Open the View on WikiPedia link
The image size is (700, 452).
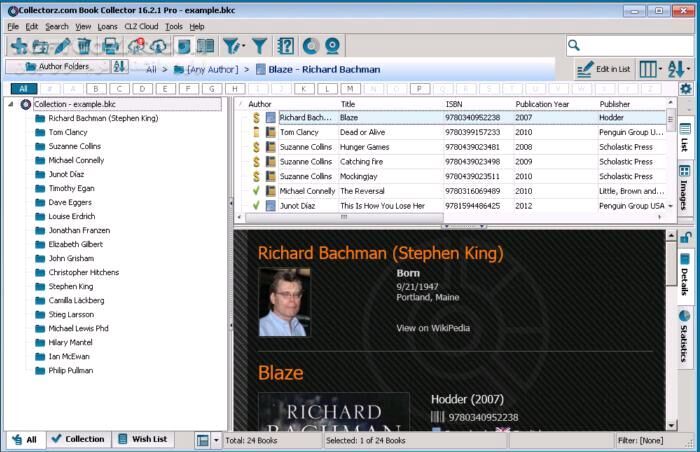click(x=432, y=327)
